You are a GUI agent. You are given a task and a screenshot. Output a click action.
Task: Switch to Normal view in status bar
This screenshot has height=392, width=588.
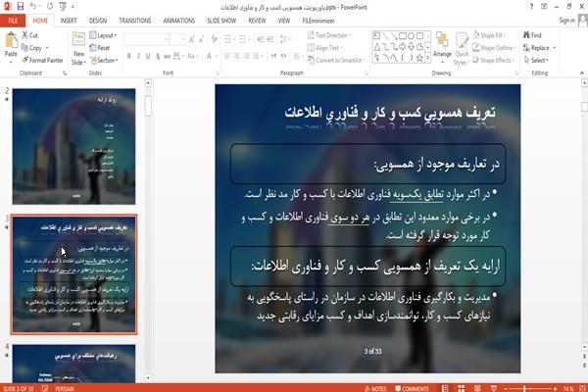click(x=445, y=388)
